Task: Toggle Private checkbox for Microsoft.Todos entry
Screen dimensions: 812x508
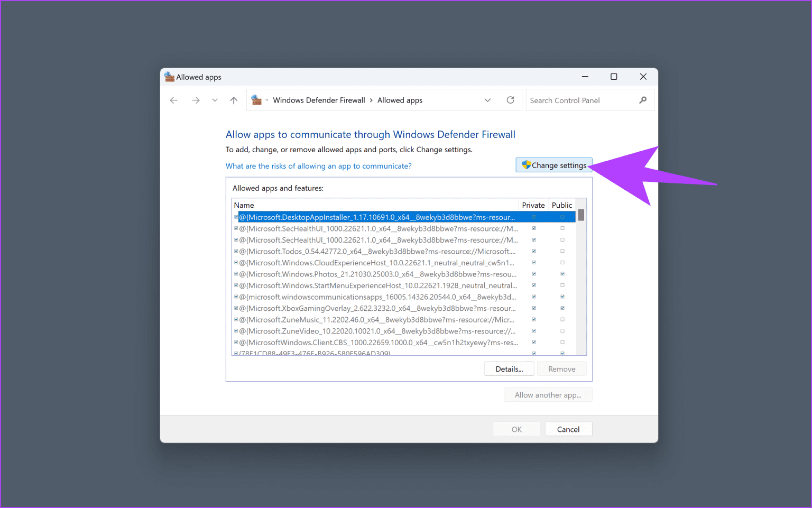Action: tap(534, 251)
